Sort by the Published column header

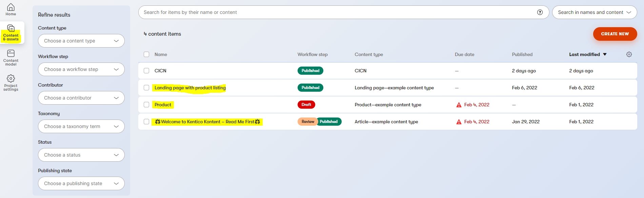click(522, 54)
